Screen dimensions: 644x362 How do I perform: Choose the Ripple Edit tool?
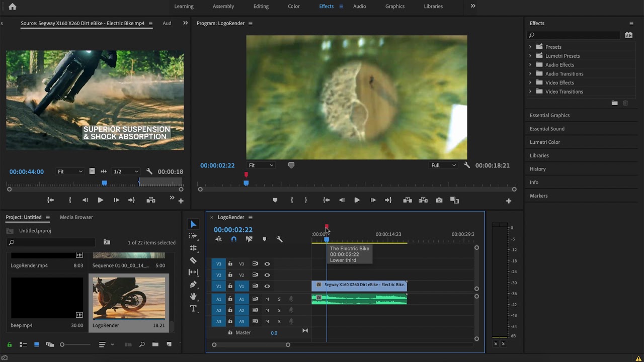(193, 248)
